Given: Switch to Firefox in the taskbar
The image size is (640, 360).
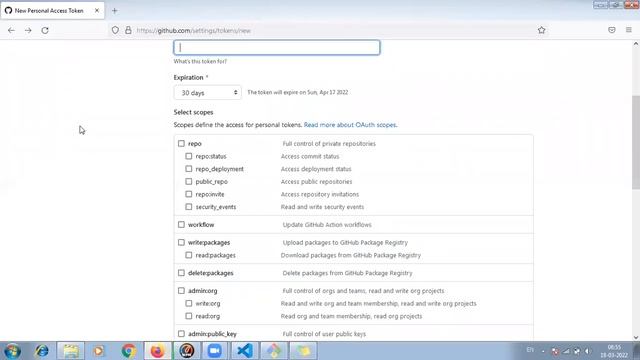Looking at the screenshot, I should 157,351.
